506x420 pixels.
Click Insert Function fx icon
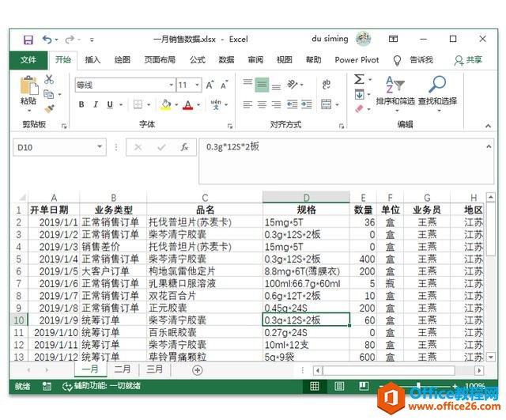point(184,147)
